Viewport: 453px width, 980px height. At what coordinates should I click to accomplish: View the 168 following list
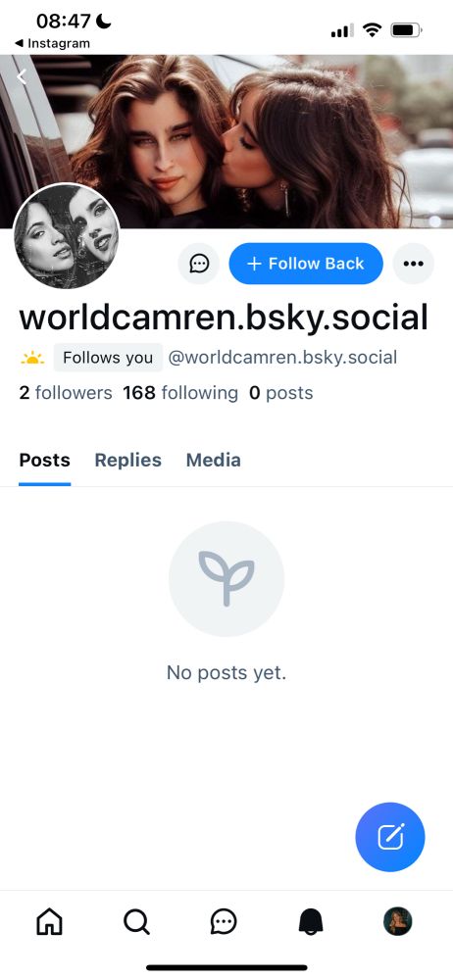click(x=180, y=393)
